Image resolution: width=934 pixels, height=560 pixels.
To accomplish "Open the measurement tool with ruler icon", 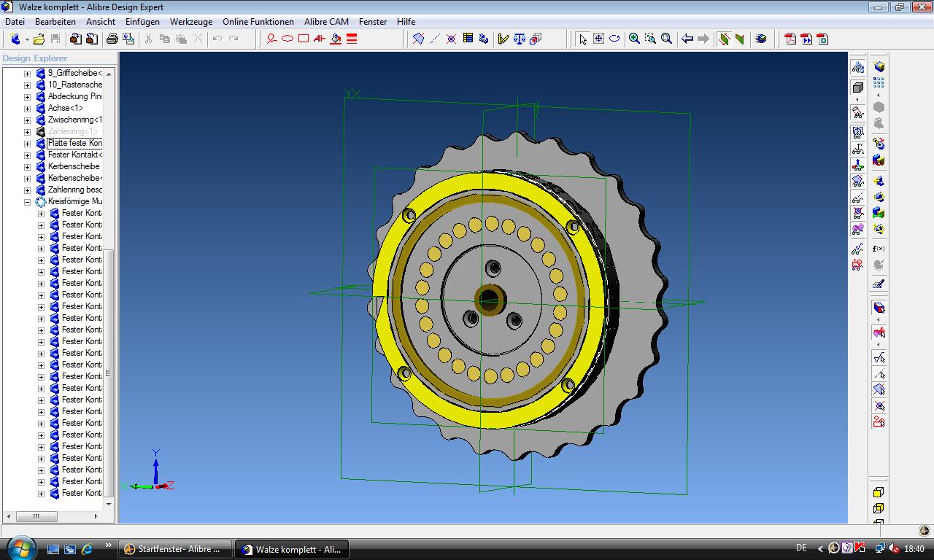I will click(x=503, y=39).
